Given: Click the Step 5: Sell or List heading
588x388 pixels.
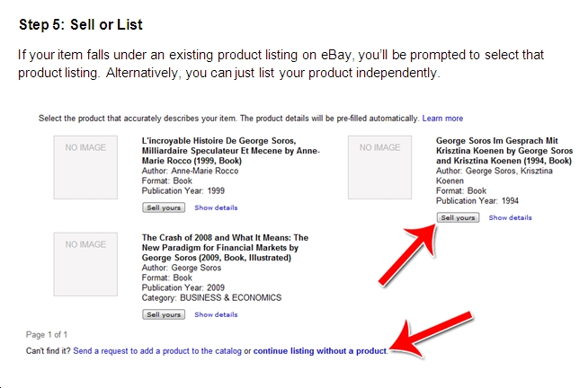Looking at the screenshot, I should [81, 25].
